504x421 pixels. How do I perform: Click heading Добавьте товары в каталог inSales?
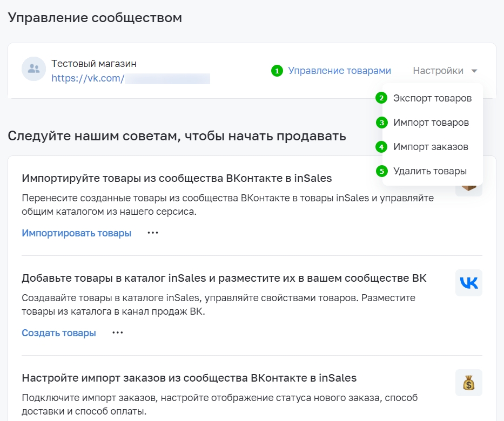click(224, 278)
